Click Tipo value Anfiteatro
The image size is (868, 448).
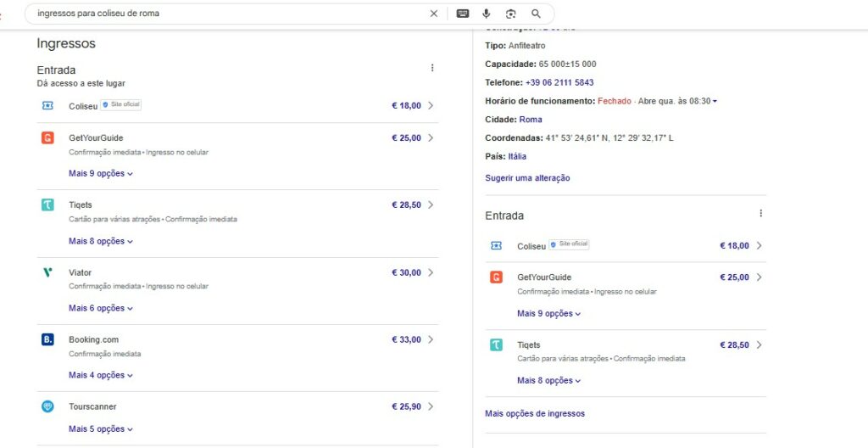(526, 46)
